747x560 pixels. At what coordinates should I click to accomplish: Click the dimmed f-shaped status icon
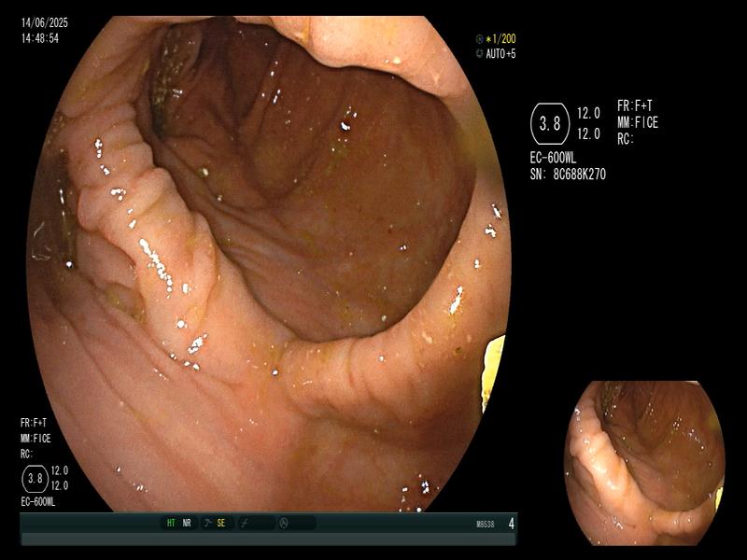pyautogui.click(x=245, y=524)
